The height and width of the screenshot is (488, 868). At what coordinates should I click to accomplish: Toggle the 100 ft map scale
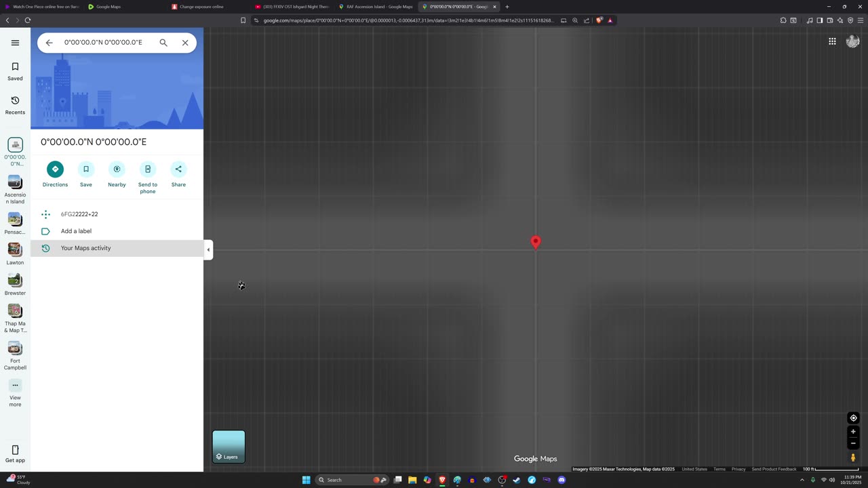pos(831,469)
